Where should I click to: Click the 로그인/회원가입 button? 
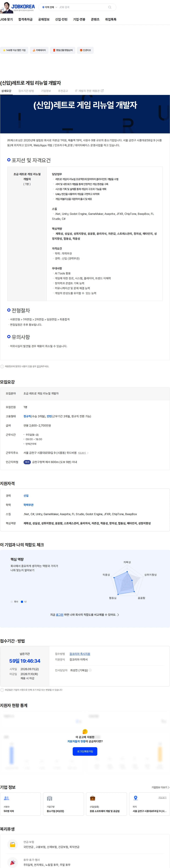pos(85,752)
